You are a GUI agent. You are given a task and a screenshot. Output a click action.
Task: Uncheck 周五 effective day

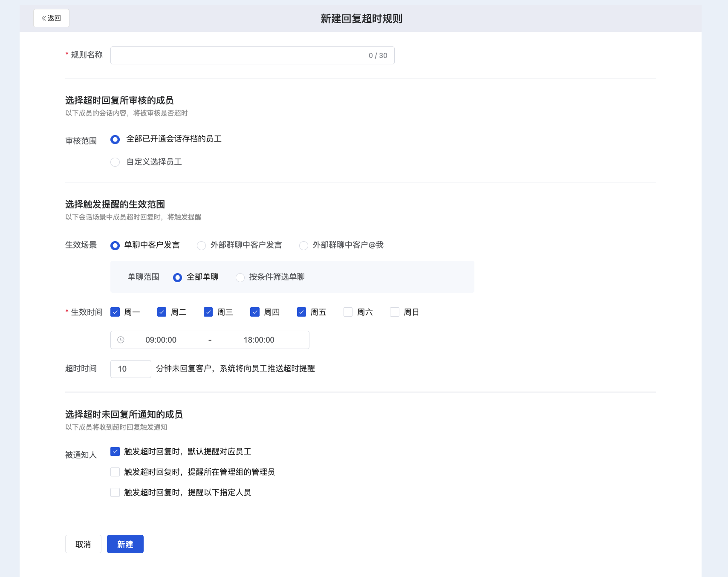click(301, 312)
